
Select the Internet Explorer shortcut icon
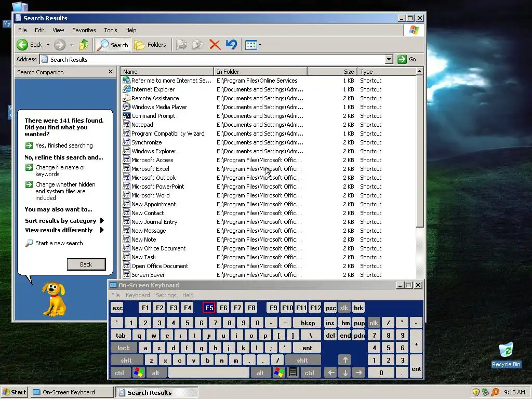pyautogui.click(x=126, y=89)
